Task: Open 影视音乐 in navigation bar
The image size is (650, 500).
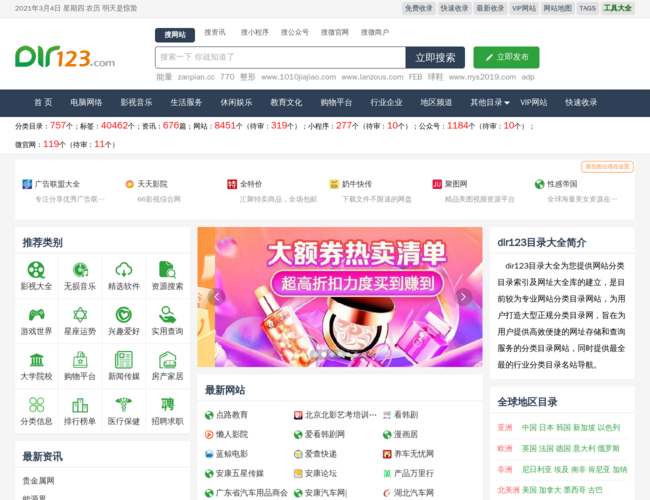Action: pos(136,102)
